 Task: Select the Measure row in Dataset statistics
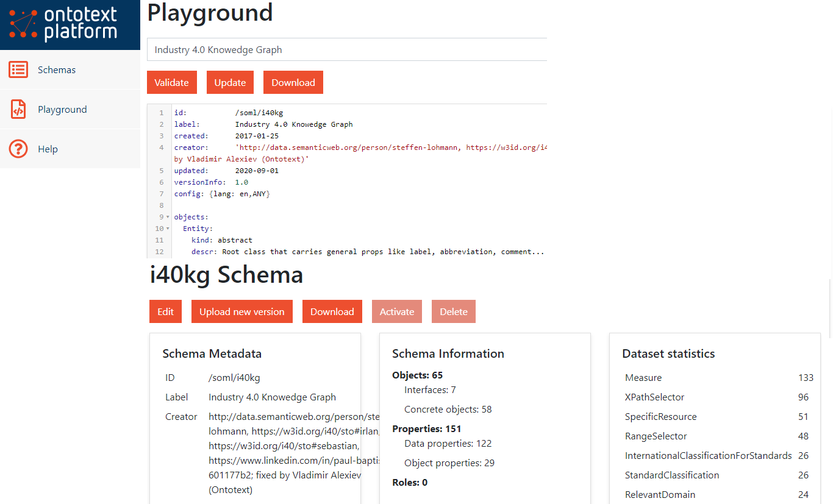(x=643, y=378)
